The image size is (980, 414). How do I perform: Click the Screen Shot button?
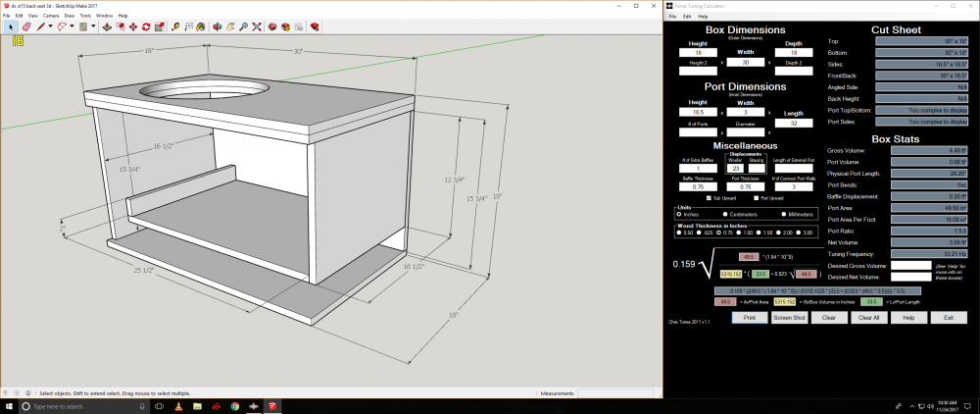(789, 318)
